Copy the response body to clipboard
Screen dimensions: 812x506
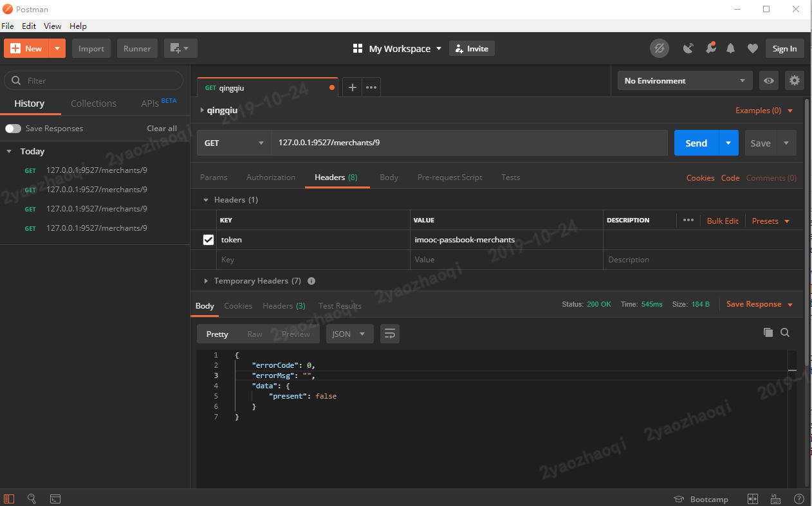(x=768, y=332)
